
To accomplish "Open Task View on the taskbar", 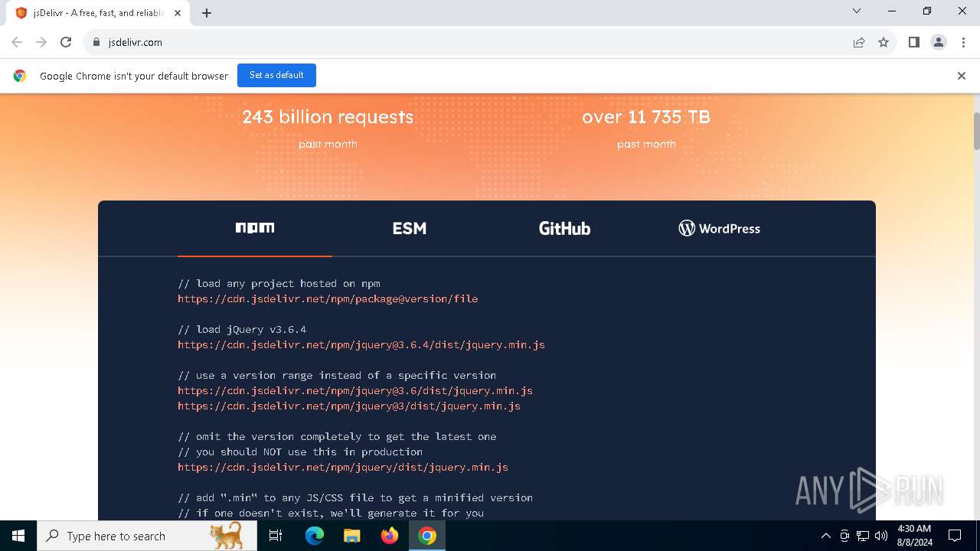I will coord(276,536).
